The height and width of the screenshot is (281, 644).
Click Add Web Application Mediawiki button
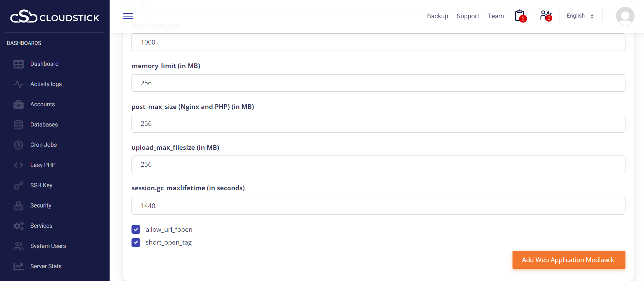[x=568, y=260]
